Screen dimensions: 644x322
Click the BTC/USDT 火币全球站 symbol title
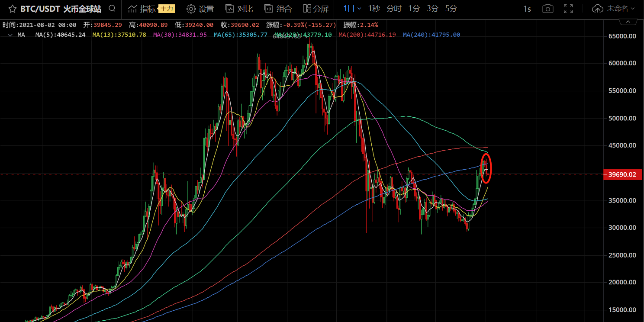click(x=61, y=9)
